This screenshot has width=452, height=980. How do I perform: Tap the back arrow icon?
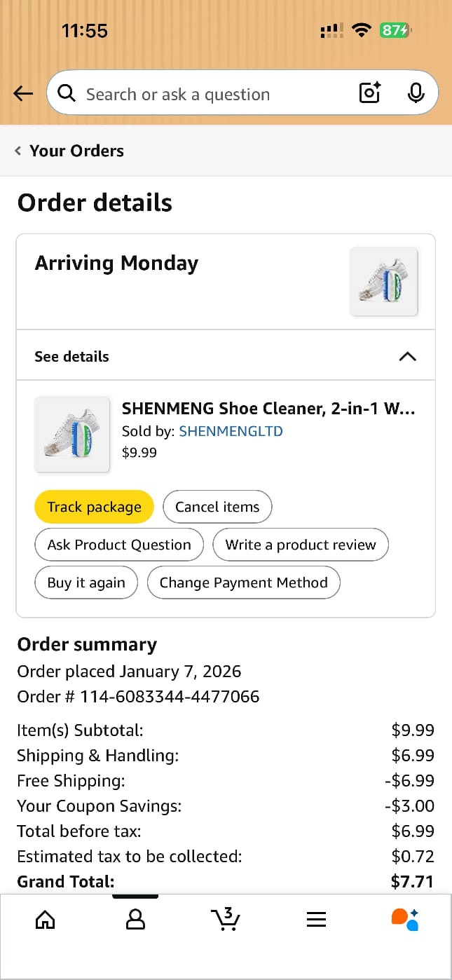pyautogui.click(x=23, y=93)
